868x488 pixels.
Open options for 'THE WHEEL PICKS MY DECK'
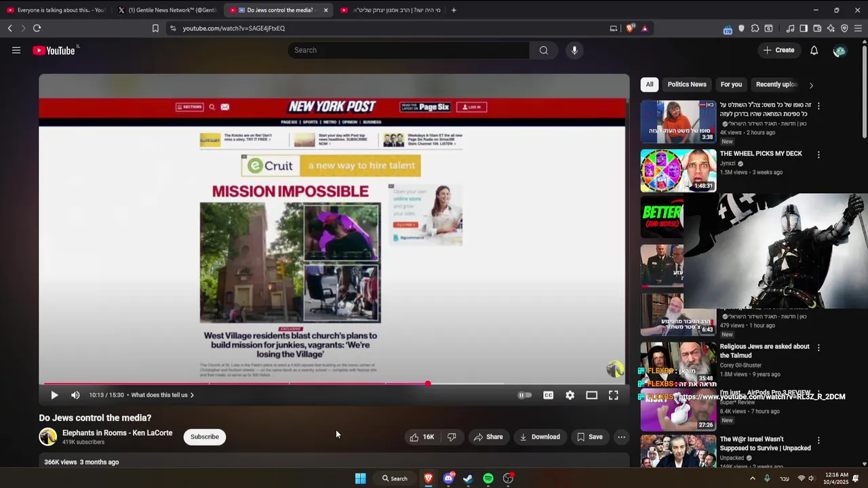coord(818,155)
